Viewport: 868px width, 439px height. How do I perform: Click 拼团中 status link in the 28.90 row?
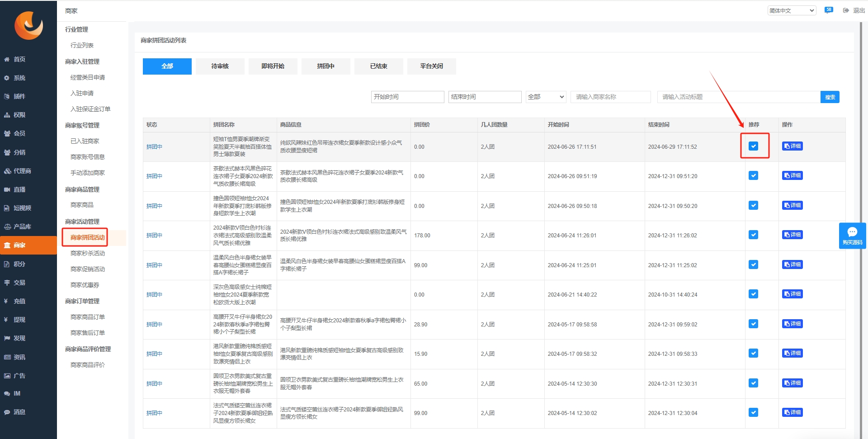pyautogui.click(x=154, y=324)
